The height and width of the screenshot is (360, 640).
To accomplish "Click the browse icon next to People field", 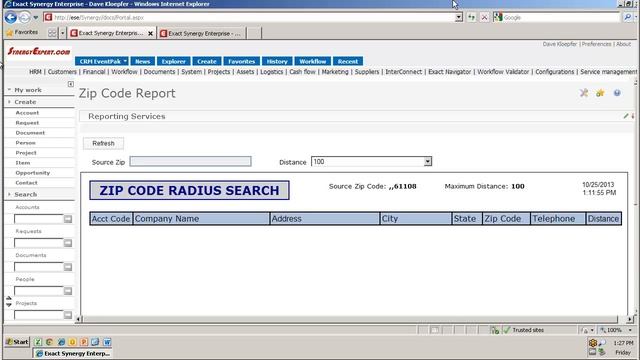I will tap(68, 291).
